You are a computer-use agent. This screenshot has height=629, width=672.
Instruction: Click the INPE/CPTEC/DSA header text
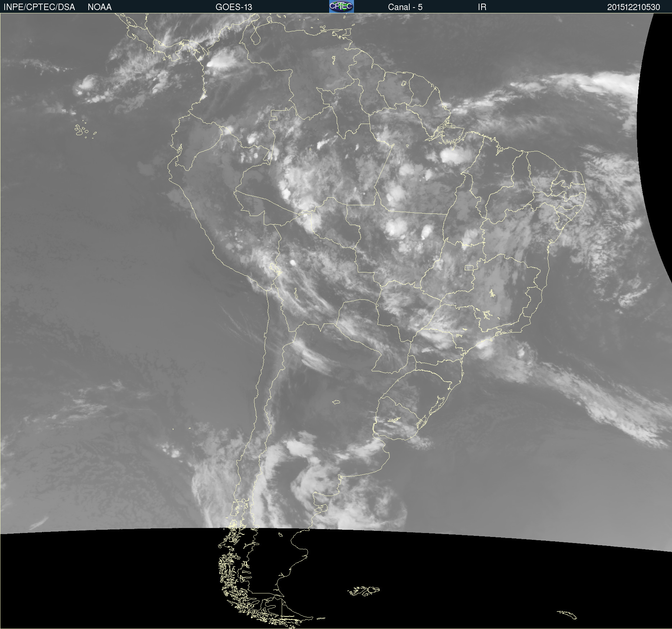coord(39,7)
